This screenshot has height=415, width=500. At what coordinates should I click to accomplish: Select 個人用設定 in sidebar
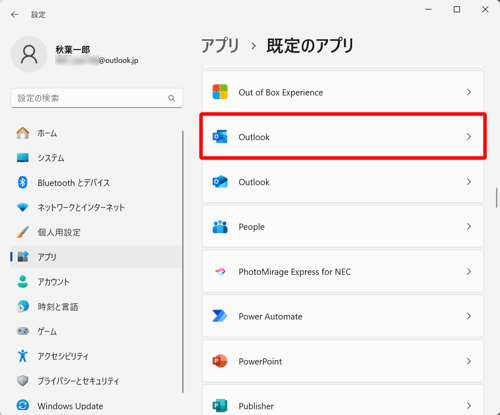coord(96,232)
